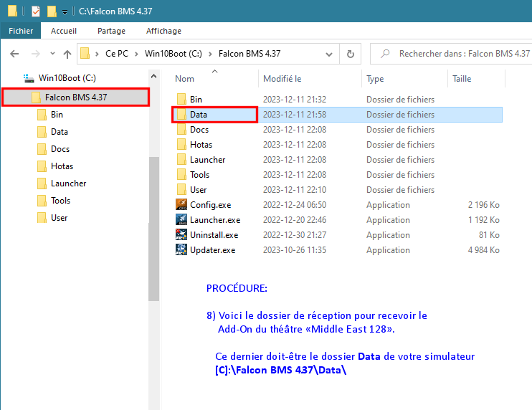Click the New folder icon in title bar
The width and height of the screenshot is (532, 410).
52,11
